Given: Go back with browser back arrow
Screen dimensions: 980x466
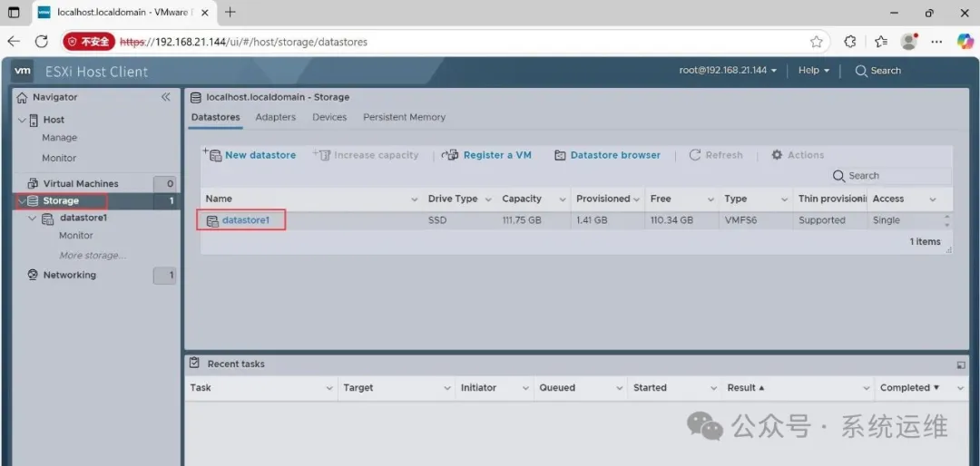Looking at the screenshot, I should pyautogui.click(x=14, y=42).
